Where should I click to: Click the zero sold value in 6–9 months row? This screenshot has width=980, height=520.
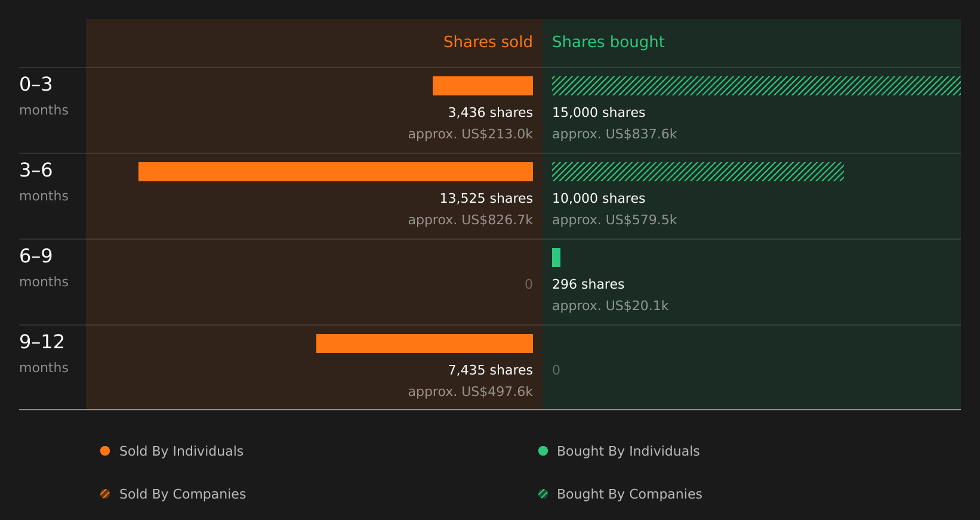pyautogui.click(x=528, y=284)
